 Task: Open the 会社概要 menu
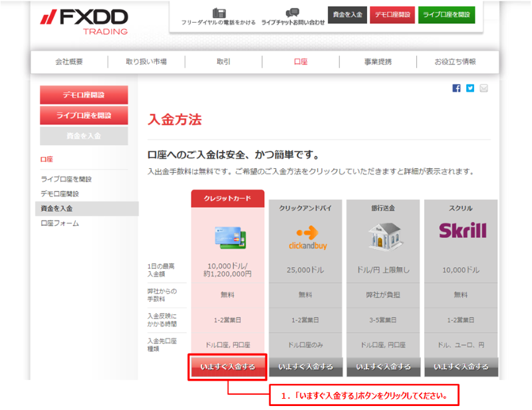pos(69,62)
